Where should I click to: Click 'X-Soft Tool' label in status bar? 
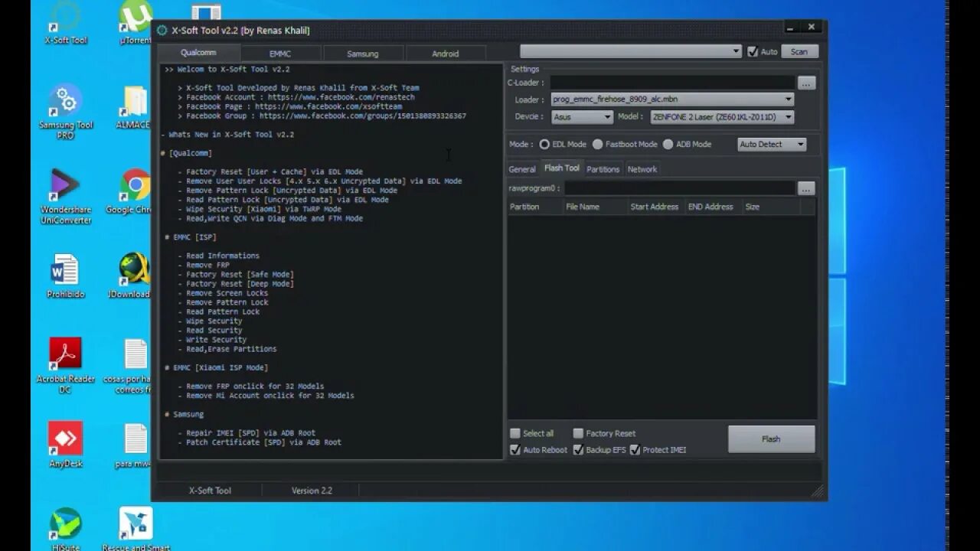point(210,491)
